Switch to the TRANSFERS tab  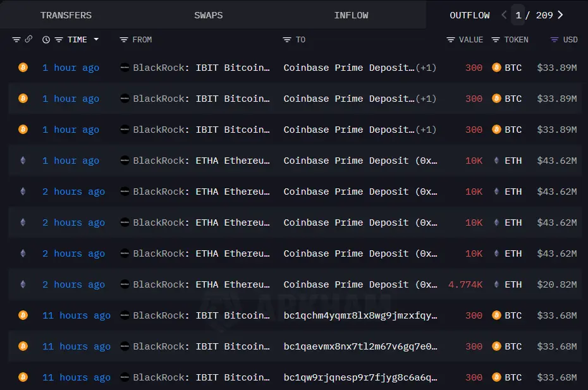(66, 15)
